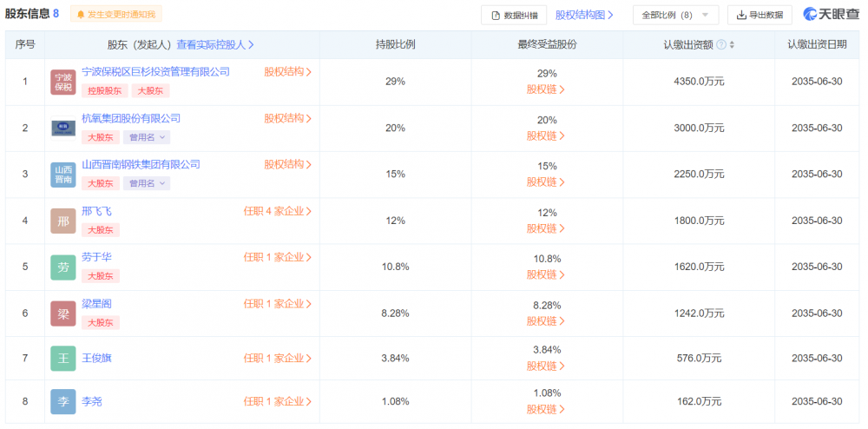The height and width of the screenshot is (429, 868).
Task: Select the 3000.0万元 cell
Action: [x=699, y=128]
